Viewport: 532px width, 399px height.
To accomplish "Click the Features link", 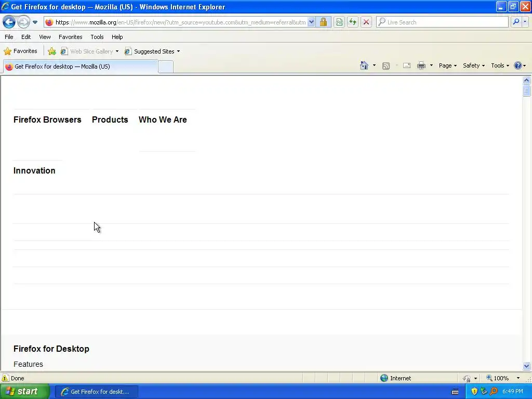I will (x=28, y=364).
